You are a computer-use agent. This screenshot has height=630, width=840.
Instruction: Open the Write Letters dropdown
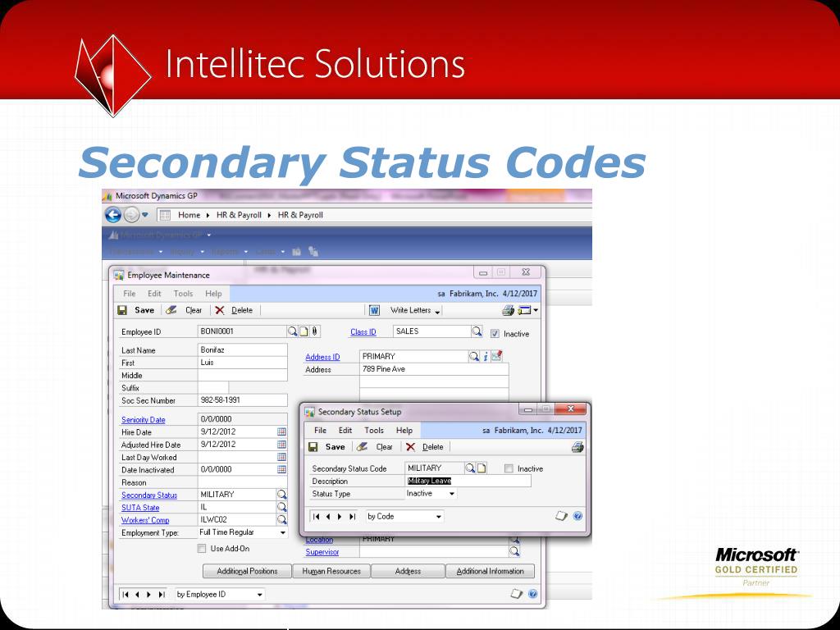[438, 312]
